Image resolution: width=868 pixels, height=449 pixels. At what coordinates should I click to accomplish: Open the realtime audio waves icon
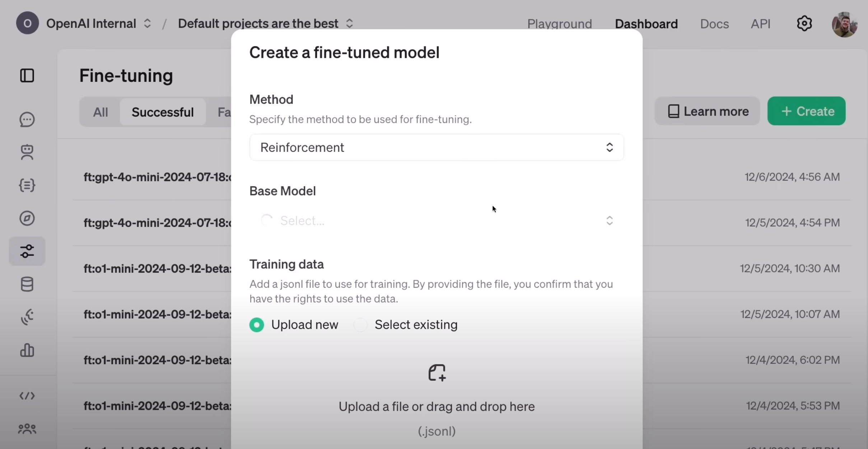pyautogui.click(x=27, y=317)
